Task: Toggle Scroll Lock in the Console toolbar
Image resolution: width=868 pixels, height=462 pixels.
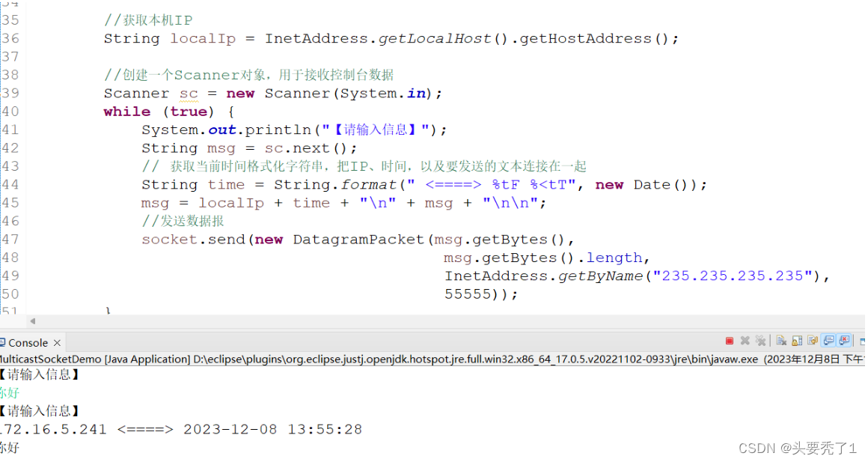Action: pos(797,341)
